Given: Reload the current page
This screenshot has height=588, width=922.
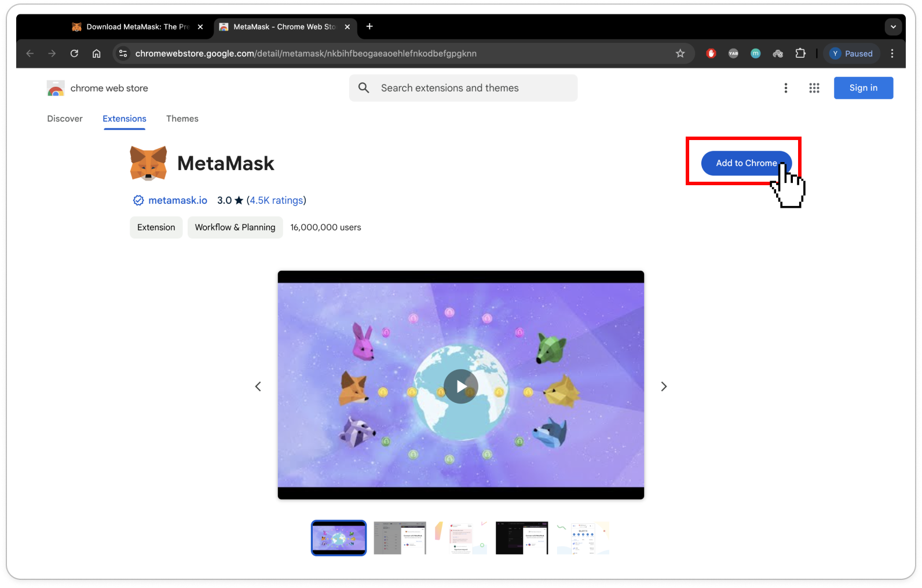Looking at the screenshot, I should pos(74,54).
